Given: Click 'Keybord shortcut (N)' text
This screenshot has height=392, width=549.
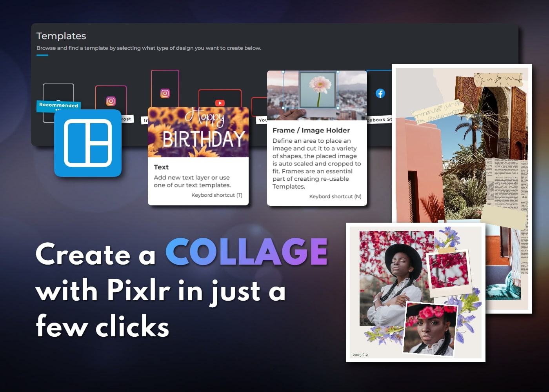Looking at the screenshot, I should (335, 196).
